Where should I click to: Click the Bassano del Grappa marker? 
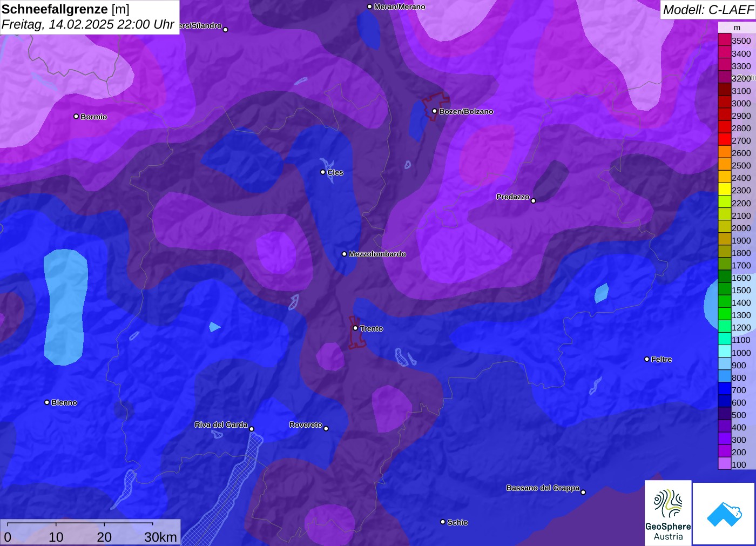tap(583, 492)
